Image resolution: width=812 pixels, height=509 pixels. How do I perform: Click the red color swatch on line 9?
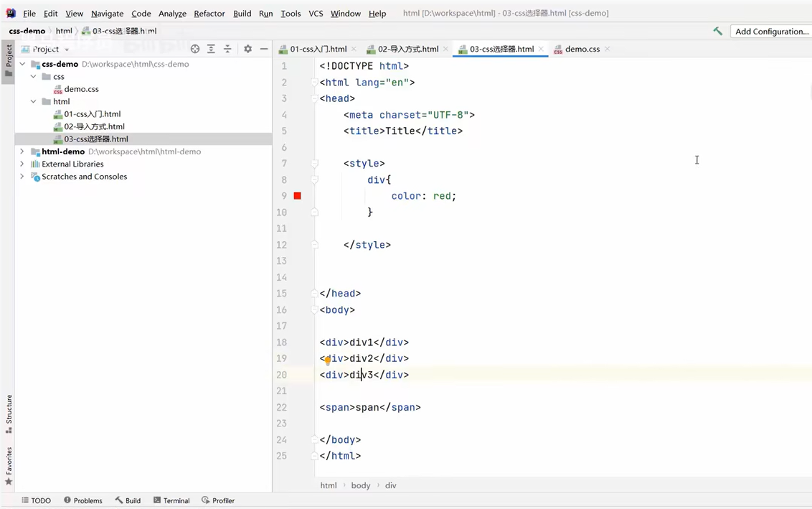pyautogui.click(x=297, y=195)
